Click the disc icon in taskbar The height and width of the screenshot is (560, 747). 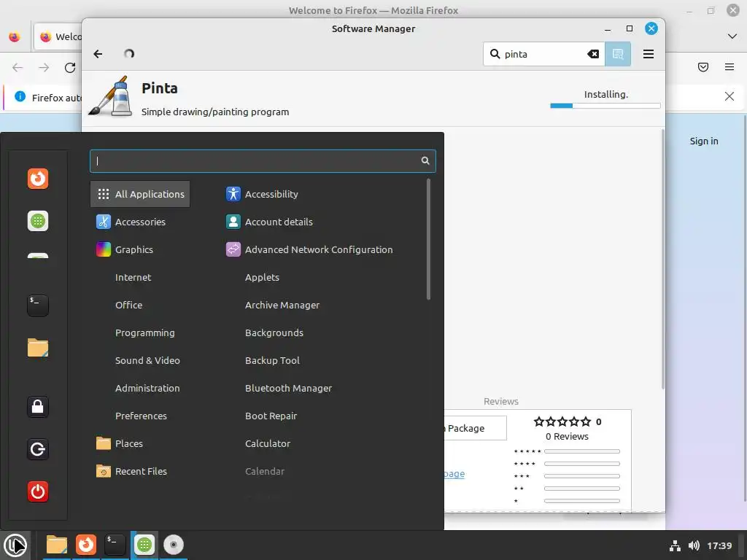tap(174, 545)
